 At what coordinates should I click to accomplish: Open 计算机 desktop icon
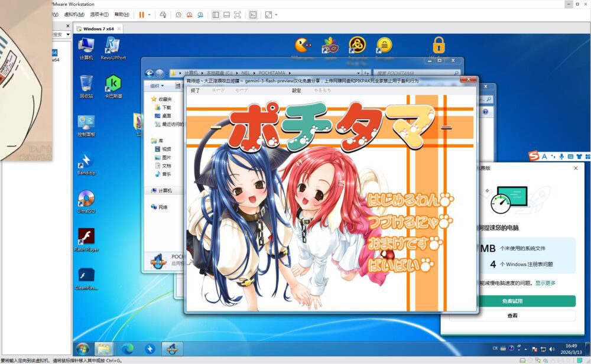86,49
